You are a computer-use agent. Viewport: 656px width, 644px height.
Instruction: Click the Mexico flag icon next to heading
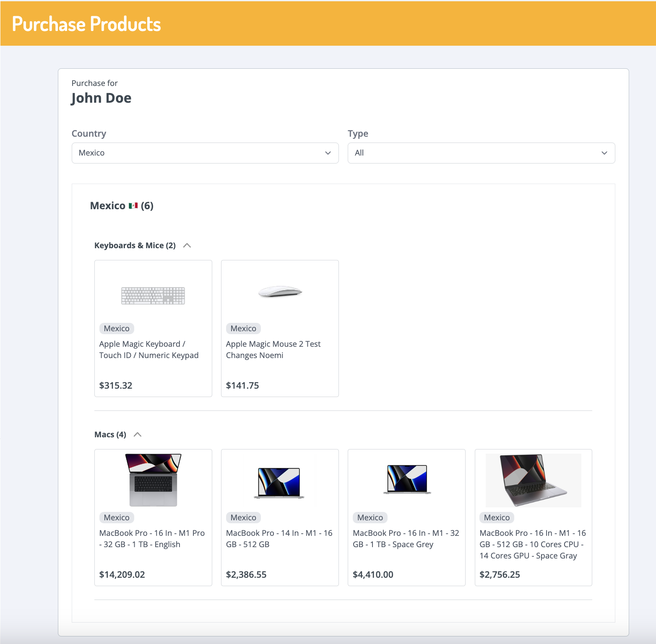133,205
